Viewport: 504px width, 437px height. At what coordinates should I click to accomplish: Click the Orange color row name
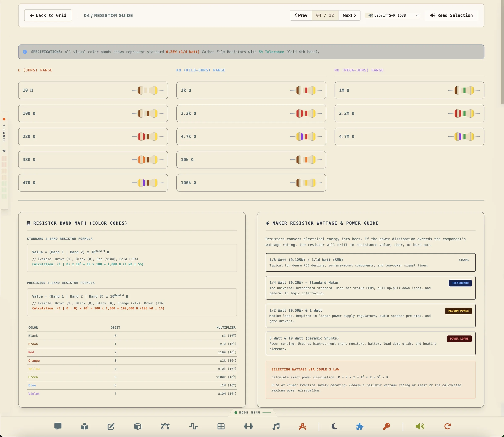pyautogui.click(x=34, y=361)
